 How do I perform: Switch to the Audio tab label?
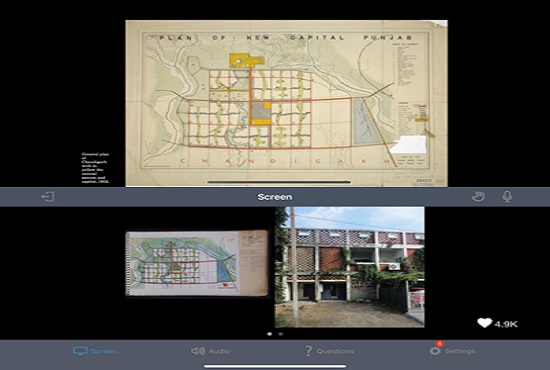pyautogui.click(x=220, y=351)
